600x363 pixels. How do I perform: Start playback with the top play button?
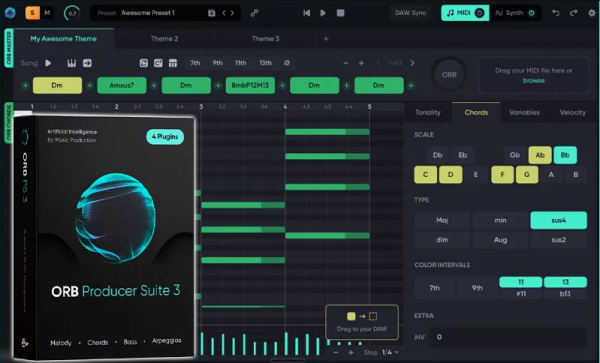pos(323,13)
